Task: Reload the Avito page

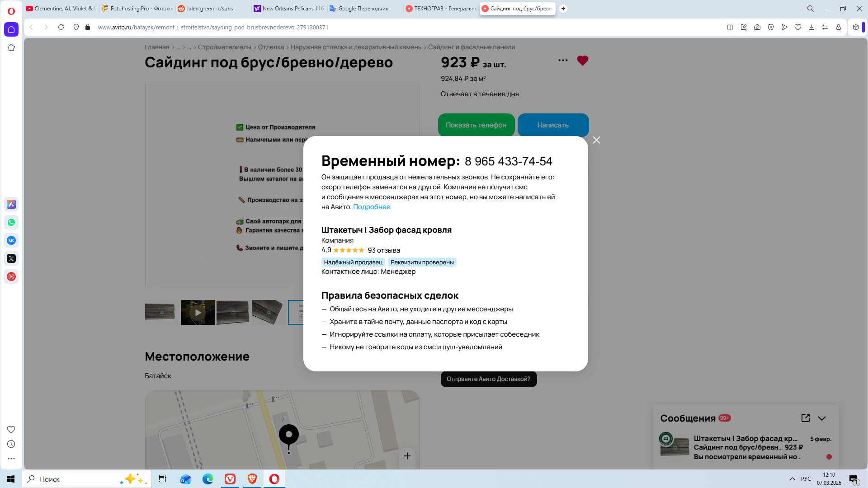Action: coord(61,27)
